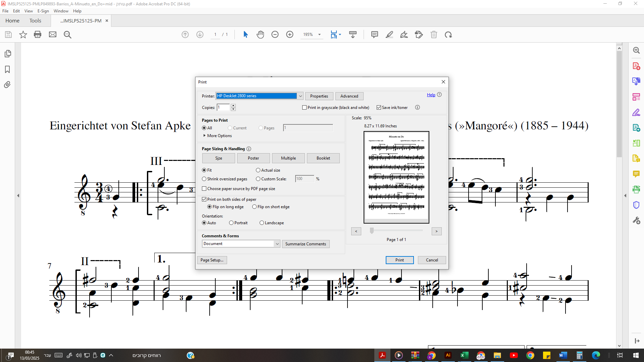This screenshot has height=362, width=644.
Task: Click the Zoom Out minus icon
Action: 275,35
